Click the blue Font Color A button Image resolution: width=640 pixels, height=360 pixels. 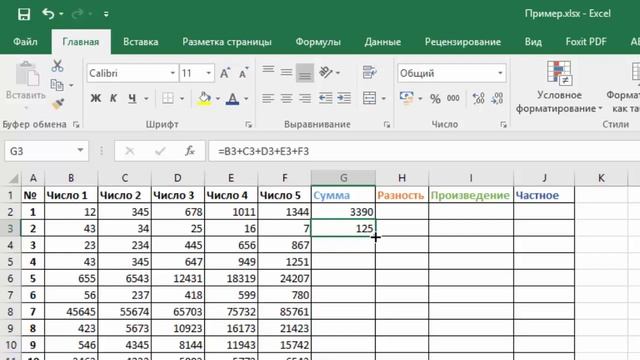232,98
